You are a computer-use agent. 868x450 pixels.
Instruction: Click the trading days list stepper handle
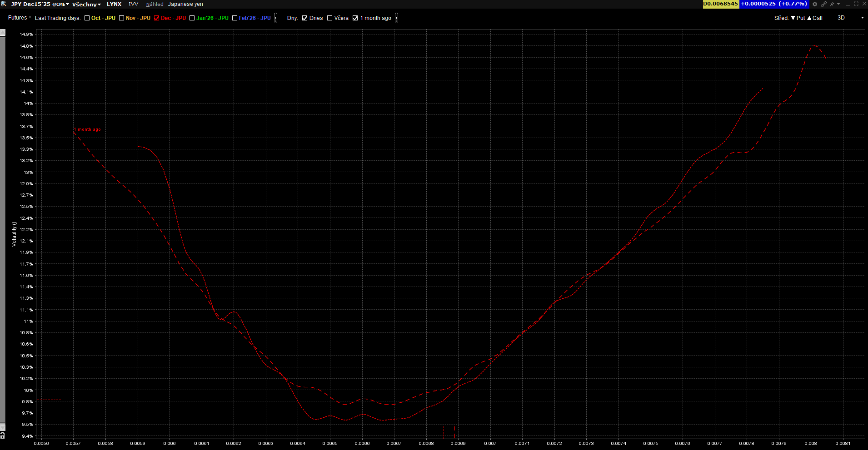coord(276,18)
